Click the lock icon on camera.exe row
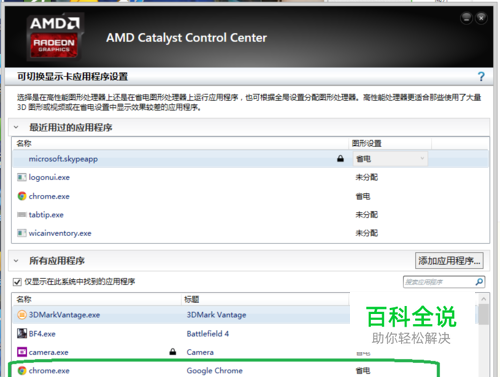The height and width of the screenshot is (377, 500). [173, 352]
